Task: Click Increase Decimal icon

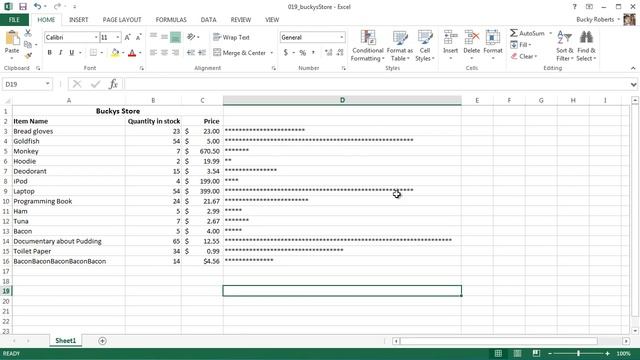Action: [x=328, y=53]
